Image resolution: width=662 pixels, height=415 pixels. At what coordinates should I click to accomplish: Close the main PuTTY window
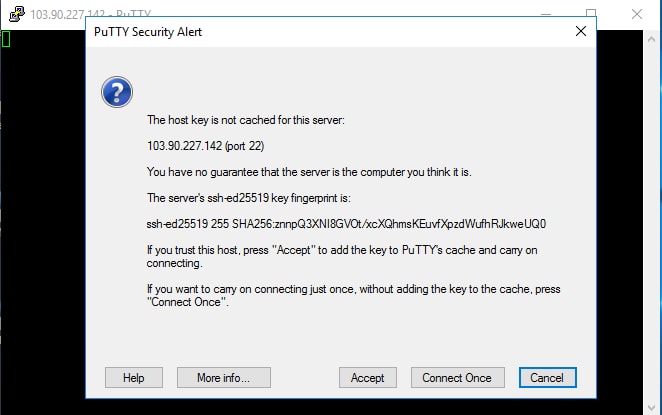(x=637, y=14)
